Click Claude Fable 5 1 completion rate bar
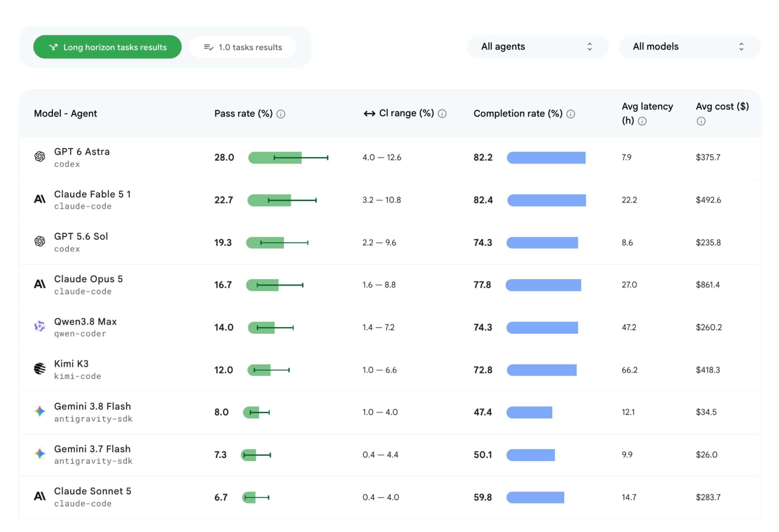This screenshot has height=532, width=779. pyautogui.click(x=547, y=200)
